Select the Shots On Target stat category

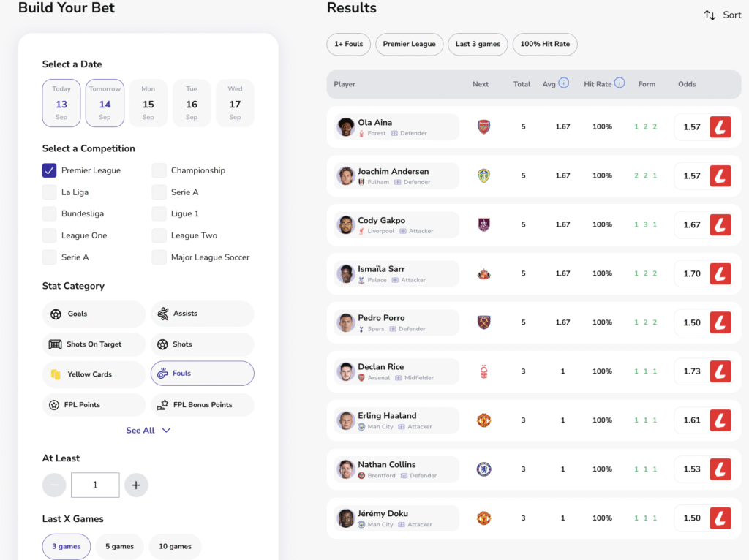point(93,344)
